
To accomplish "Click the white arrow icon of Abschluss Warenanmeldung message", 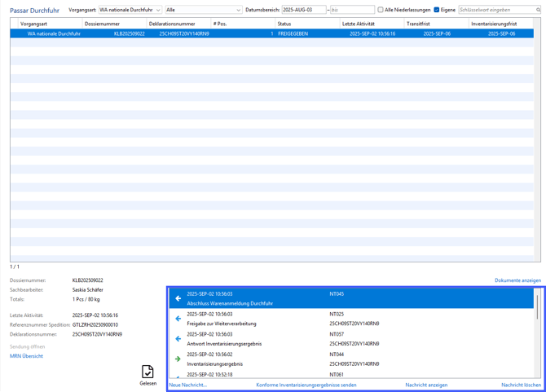I will pyautogui.click(x=178, y=298).
